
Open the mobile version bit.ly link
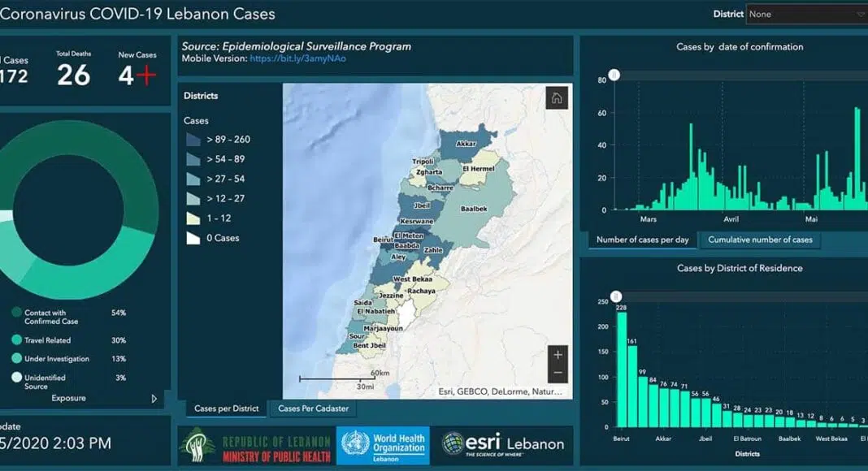click(297, 58)
